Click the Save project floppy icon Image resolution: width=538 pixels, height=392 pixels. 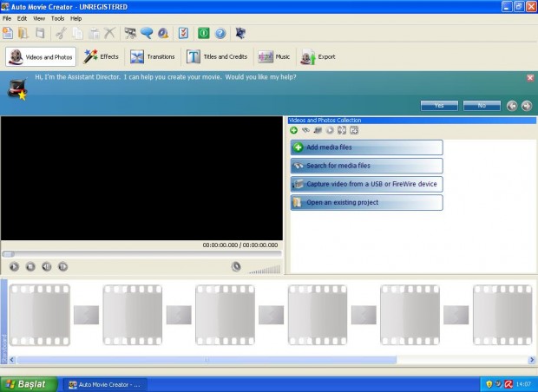click(40, 33)
